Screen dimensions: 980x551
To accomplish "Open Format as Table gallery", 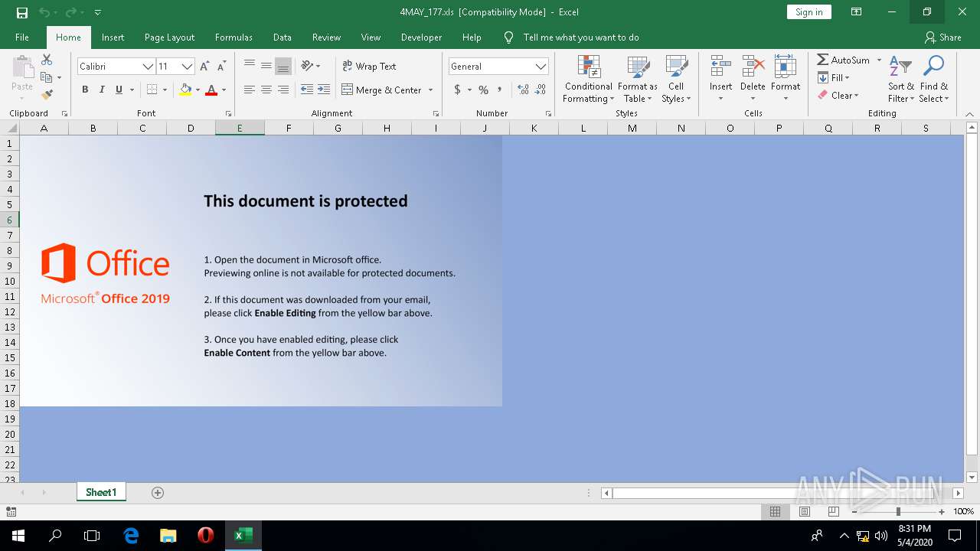I will pos(638,79).
